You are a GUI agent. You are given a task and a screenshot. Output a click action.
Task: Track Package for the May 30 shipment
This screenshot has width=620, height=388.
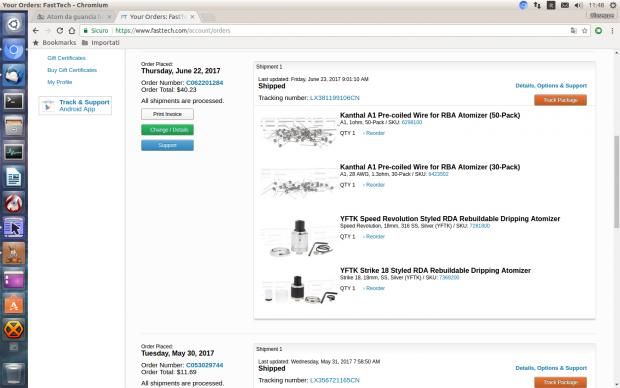pyautogui.click(x=560, y=382)
